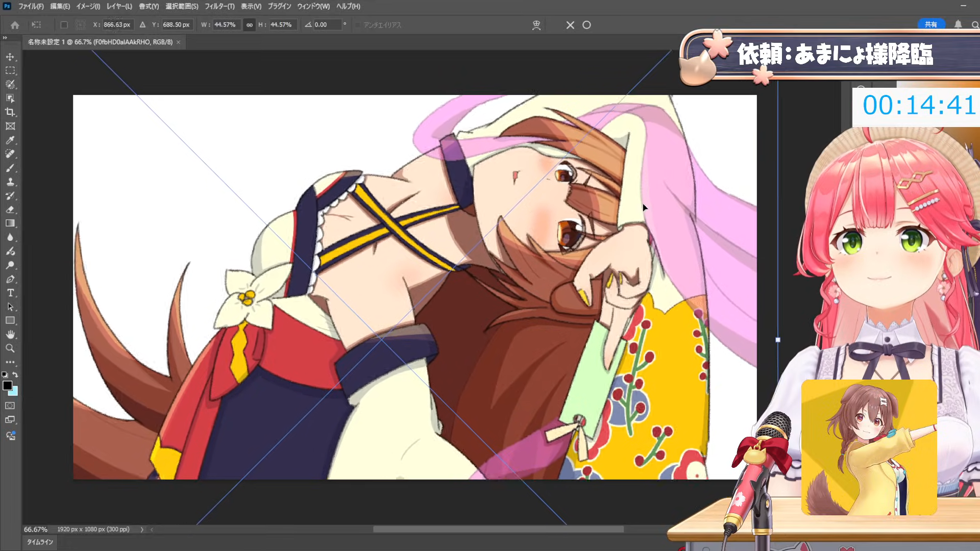Click the W width percentage field
980x551 pixels.
pos(226,24)
